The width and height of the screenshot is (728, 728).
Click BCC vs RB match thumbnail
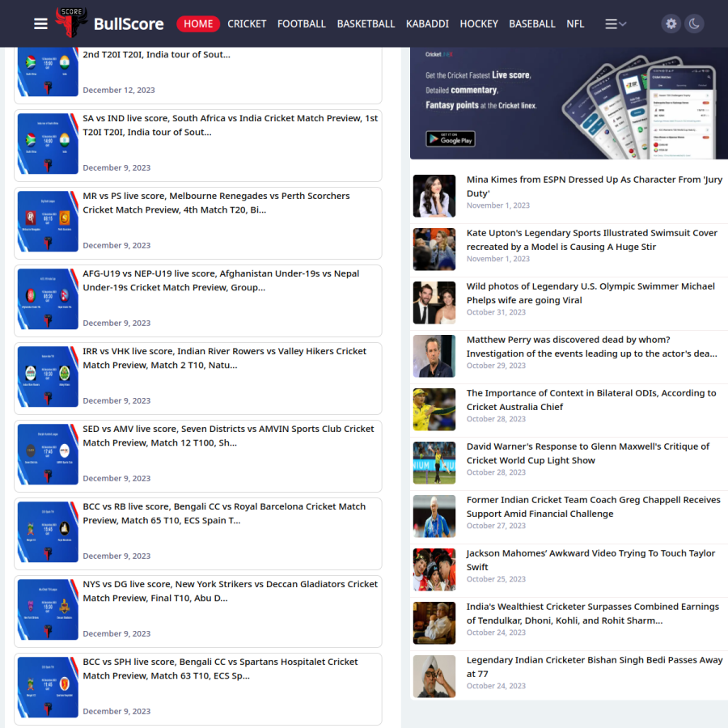pyautogui.click(x=48, y=531)
